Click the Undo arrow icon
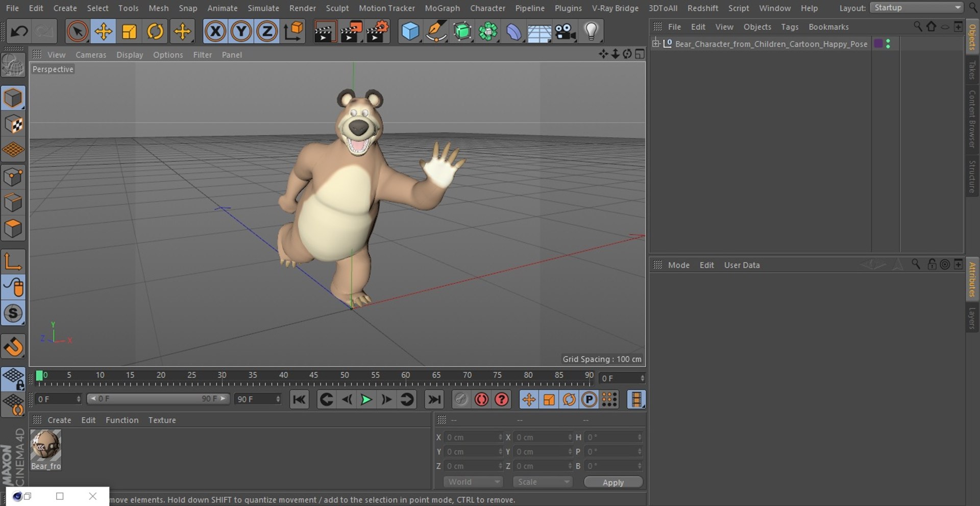The width and height of the screenshot is (980, 506). pyautogui.click(x=19, y=32)
